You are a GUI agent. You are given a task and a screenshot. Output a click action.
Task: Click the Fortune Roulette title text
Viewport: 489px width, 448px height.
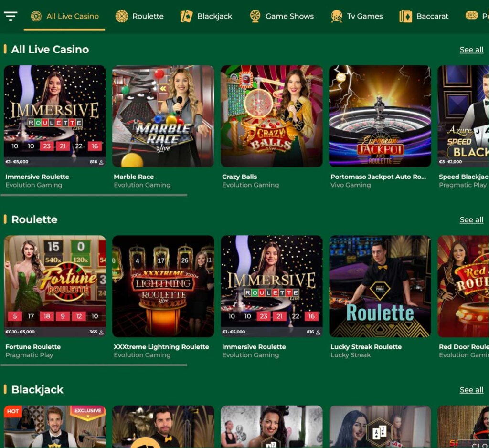pos(33,347)
